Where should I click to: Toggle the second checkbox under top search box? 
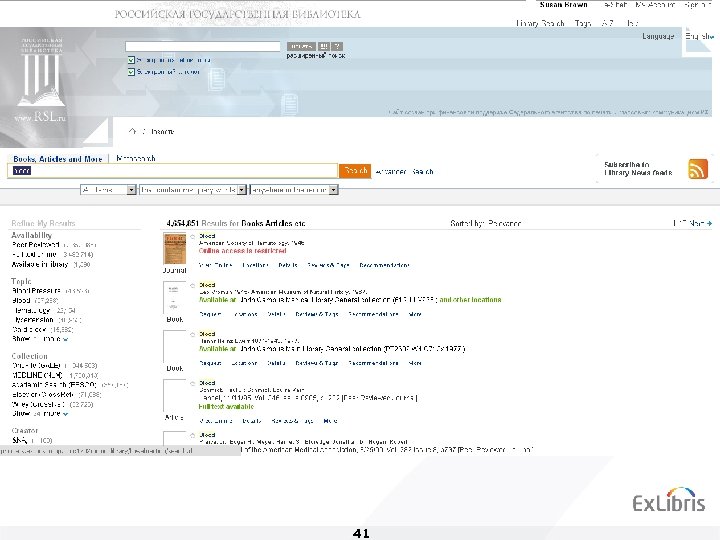[x=131, y=72]
